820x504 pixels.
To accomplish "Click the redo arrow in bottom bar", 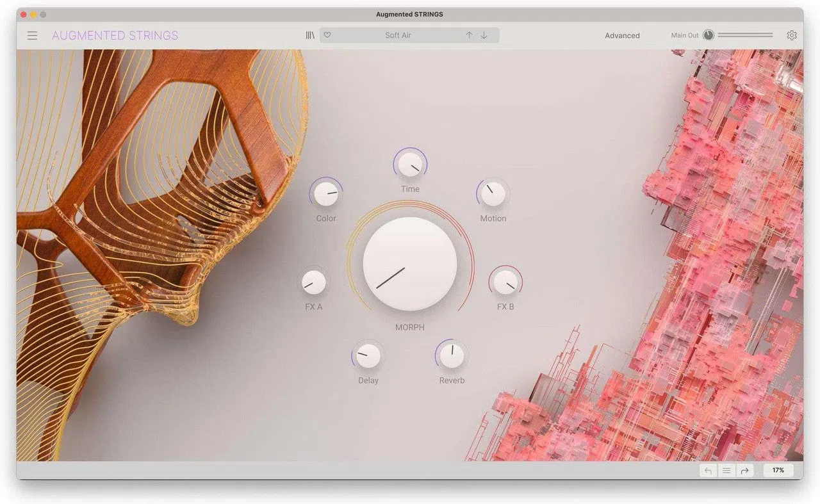I will click(744, 470).
